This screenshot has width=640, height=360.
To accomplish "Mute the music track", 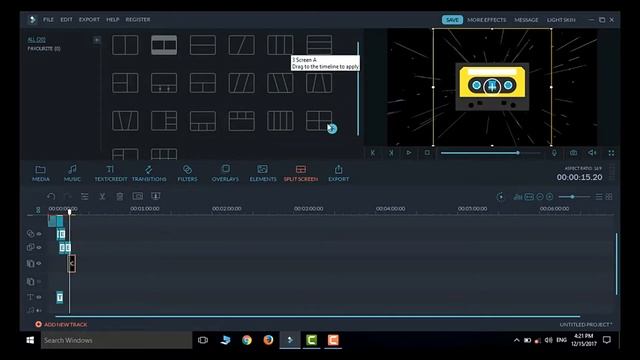I will pos(39,311).
